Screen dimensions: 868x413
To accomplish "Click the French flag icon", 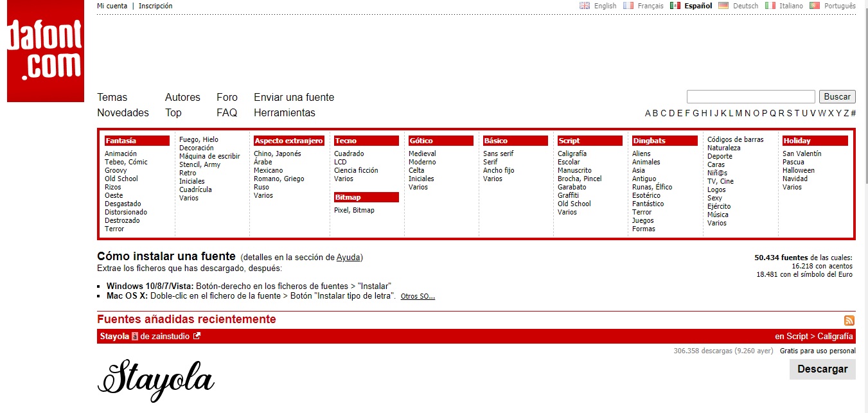I will (628, 6).
